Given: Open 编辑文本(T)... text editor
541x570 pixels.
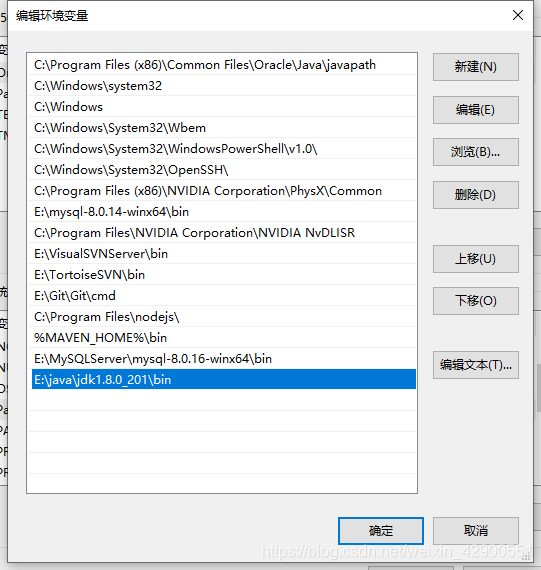Looking at the screenshot, I should coord(476,365).
